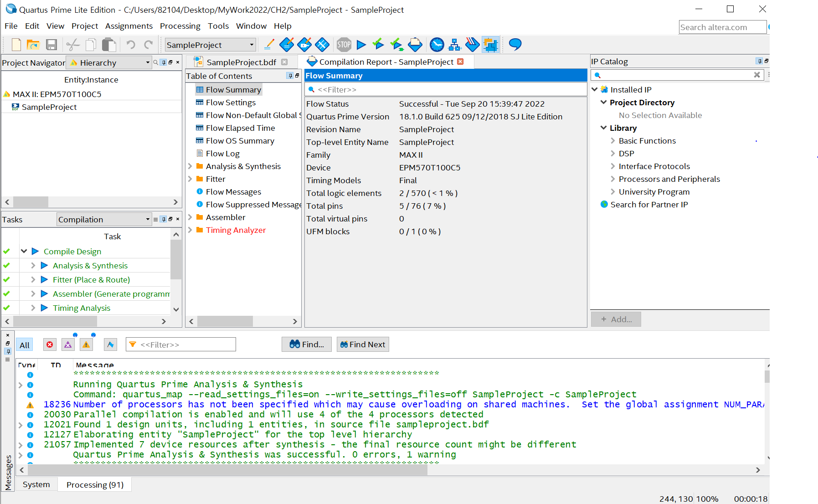Viewport: 818px width, 504px height.
Task: Click the Paste clipboard icon
Action: click(109, 45)
